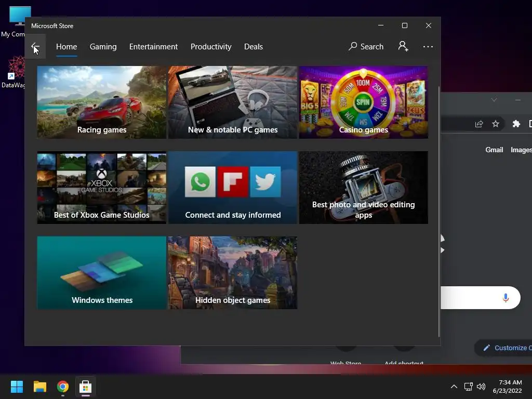The image size is (532, 399).
Task: Select the DataWag desktop shortcut
Action: 14,72
